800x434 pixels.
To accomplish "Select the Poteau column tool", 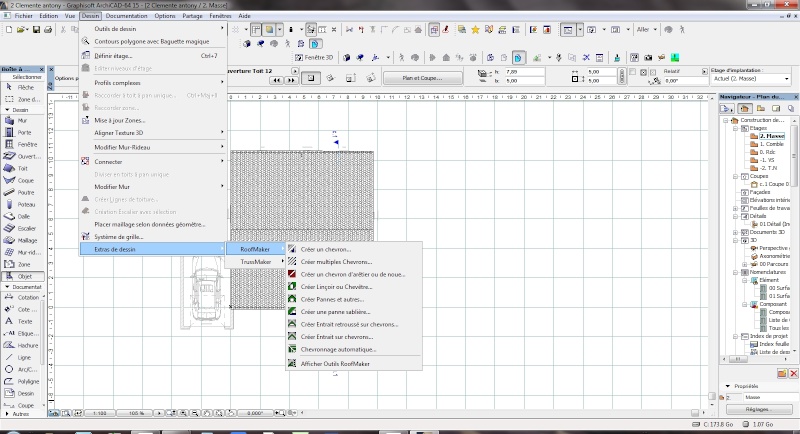I will pos(22,205).
